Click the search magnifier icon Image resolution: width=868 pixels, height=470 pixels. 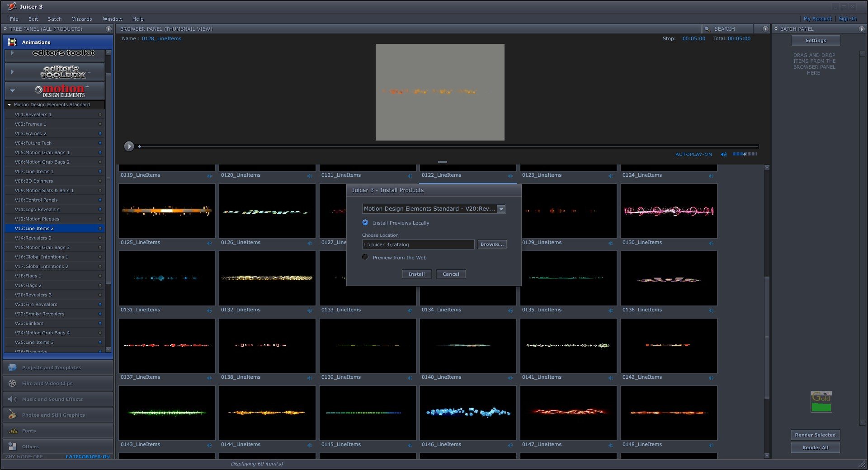point(708,29)
